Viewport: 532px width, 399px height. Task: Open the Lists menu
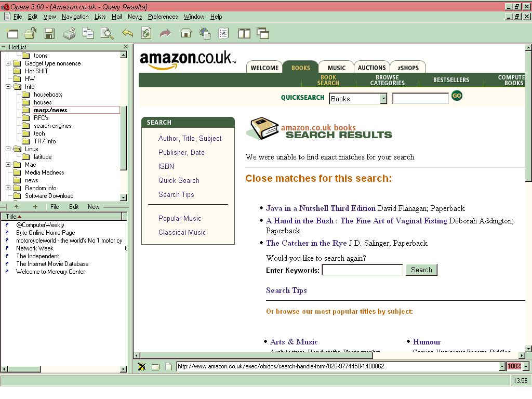tap(100, 17)
